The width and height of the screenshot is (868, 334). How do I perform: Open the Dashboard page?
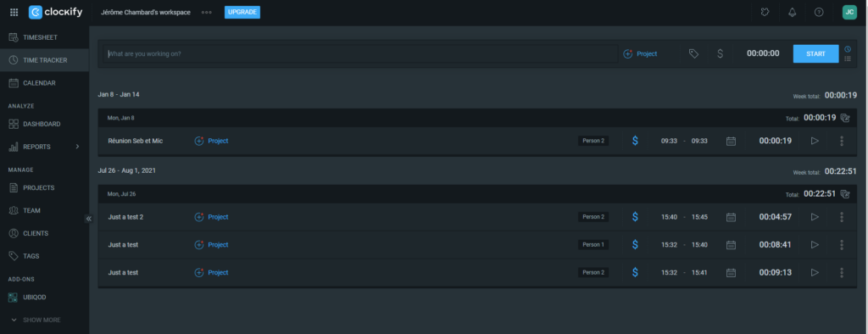pyautogui.click(x=44, y=124)
